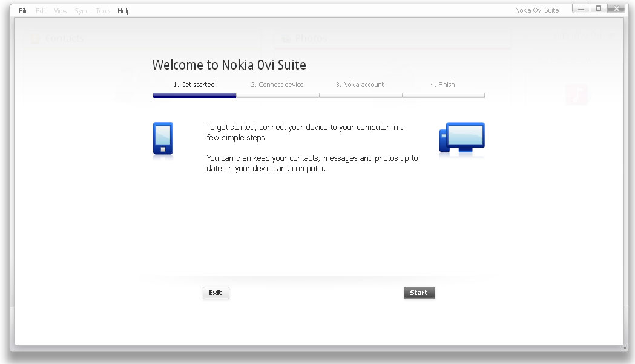Viewport: 635px width, 364px height.
Task: Open the Help menu
Action: (x=124, y=11)
